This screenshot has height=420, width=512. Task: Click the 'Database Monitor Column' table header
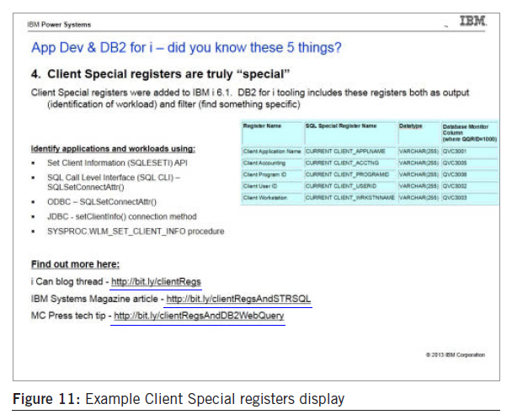[x=470, y=133]
